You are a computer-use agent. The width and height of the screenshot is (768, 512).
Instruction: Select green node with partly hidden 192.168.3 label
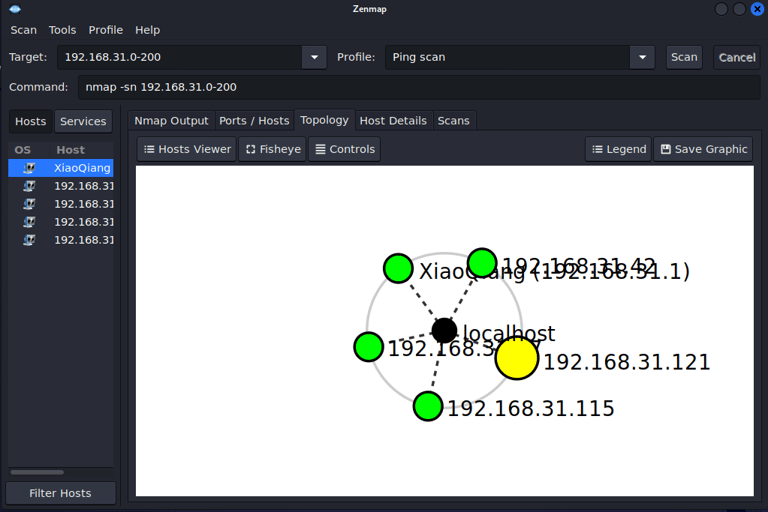[x=368, y=347]
